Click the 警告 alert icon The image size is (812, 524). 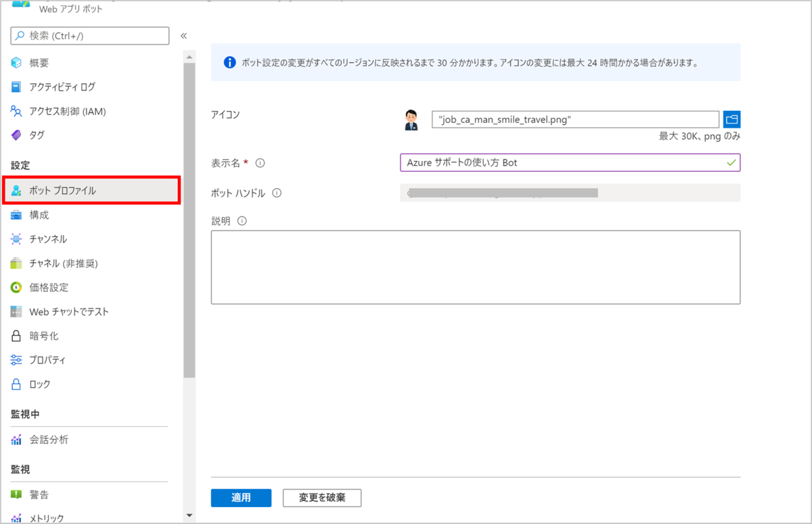coord(16,495)
